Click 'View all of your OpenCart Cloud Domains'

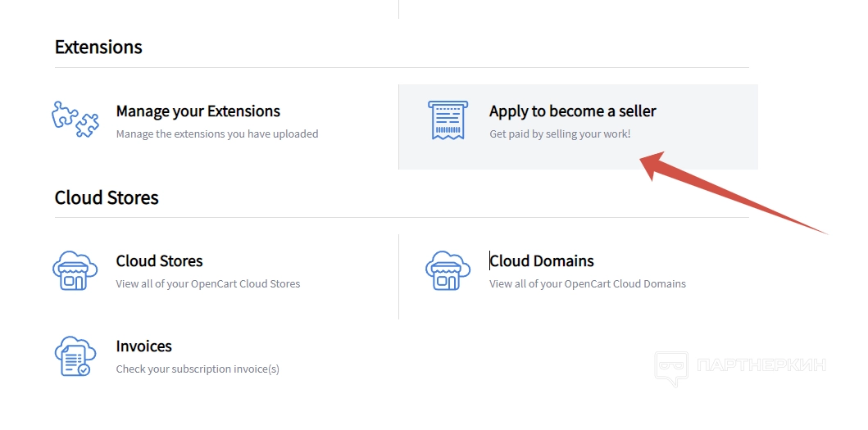pos(587,284)
